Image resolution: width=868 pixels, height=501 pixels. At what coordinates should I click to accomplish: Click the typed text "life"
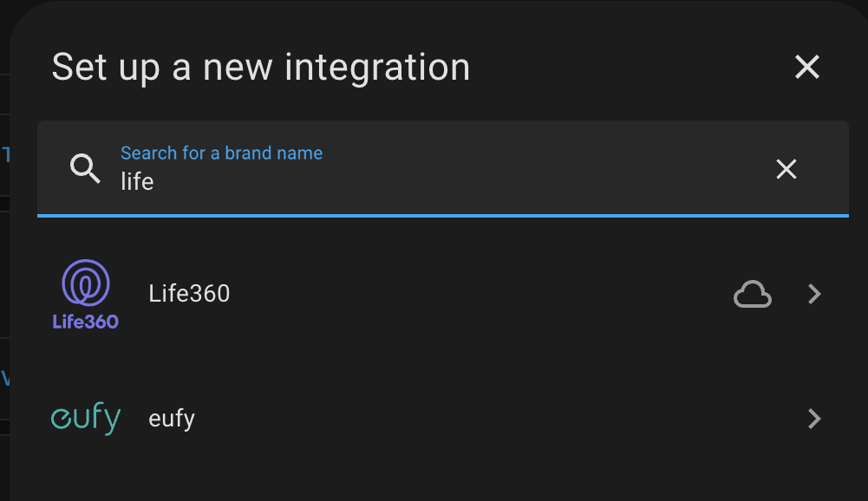(137, 182)
